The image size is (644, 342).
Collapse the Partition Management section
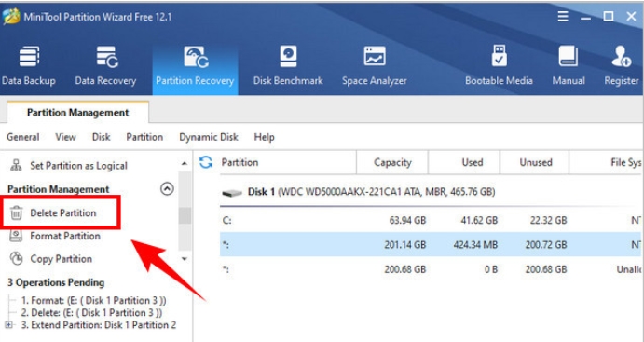coord(167,189)
